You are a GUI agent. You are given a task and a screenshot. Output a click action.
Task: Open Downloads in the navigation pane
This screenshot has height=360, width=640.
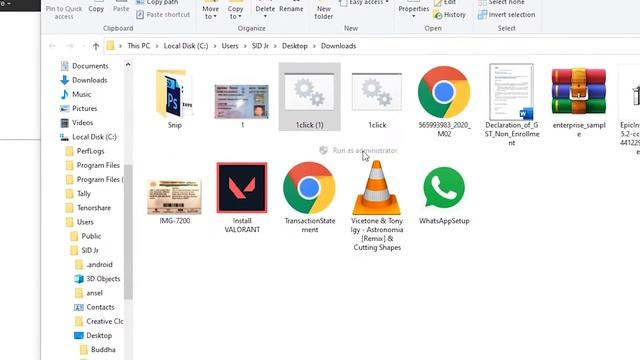coord(84,80)
